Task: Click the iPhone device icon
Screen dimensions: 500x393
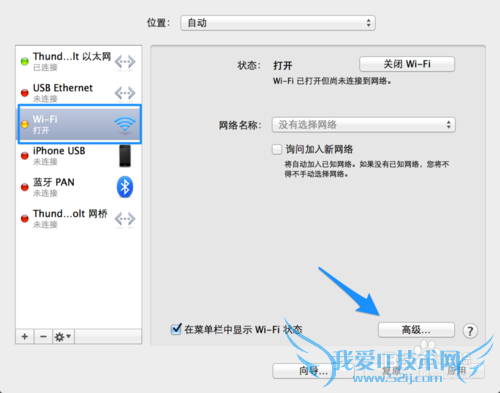Action: 125,156
